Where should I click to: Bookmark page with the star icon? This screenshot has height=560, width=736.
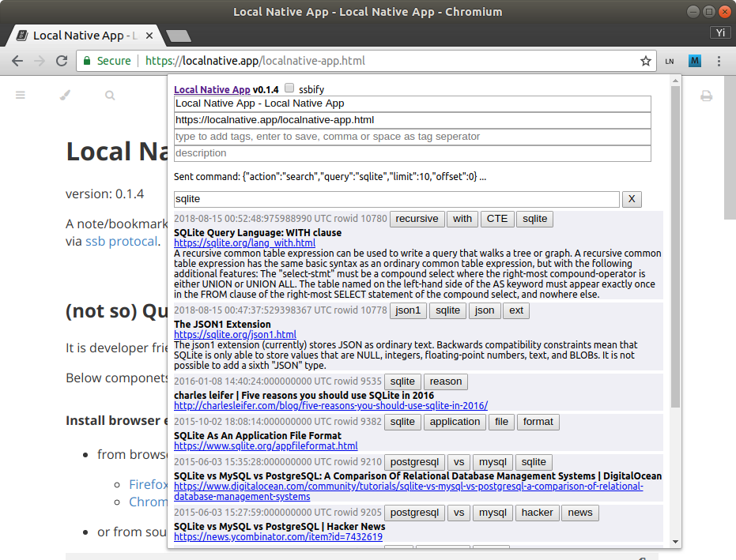pos(646,61)
